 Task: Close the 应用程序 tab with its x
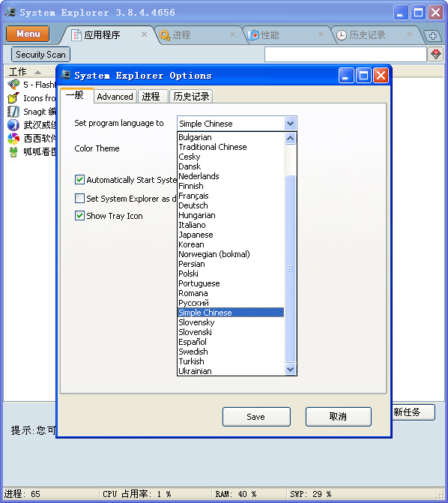145,34
